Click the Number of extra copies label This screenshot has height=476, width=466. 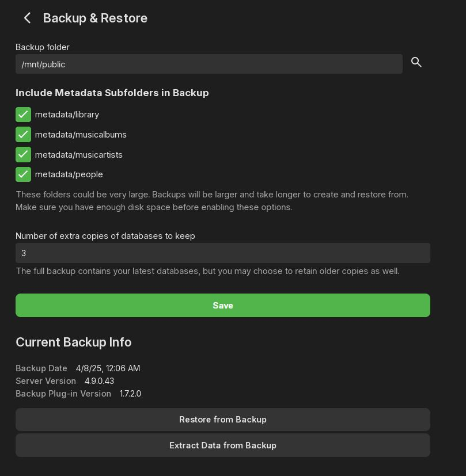point(105,236)
